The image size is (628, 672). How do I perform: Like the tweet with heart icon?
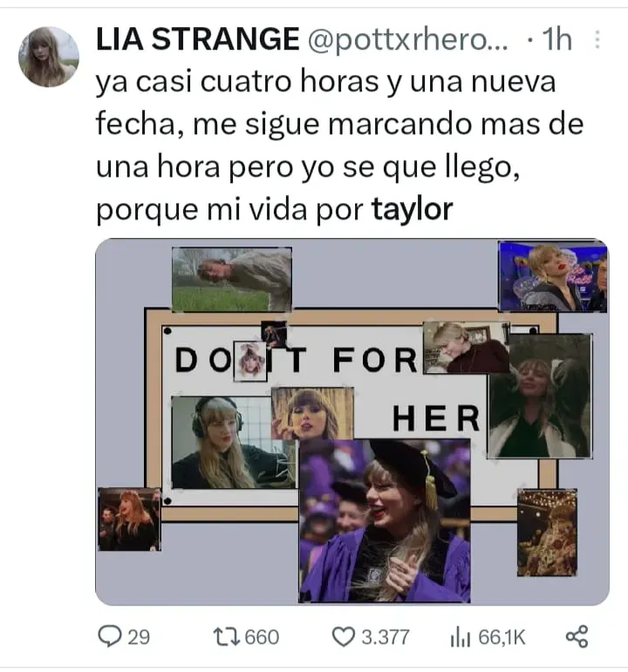[344, 637]
